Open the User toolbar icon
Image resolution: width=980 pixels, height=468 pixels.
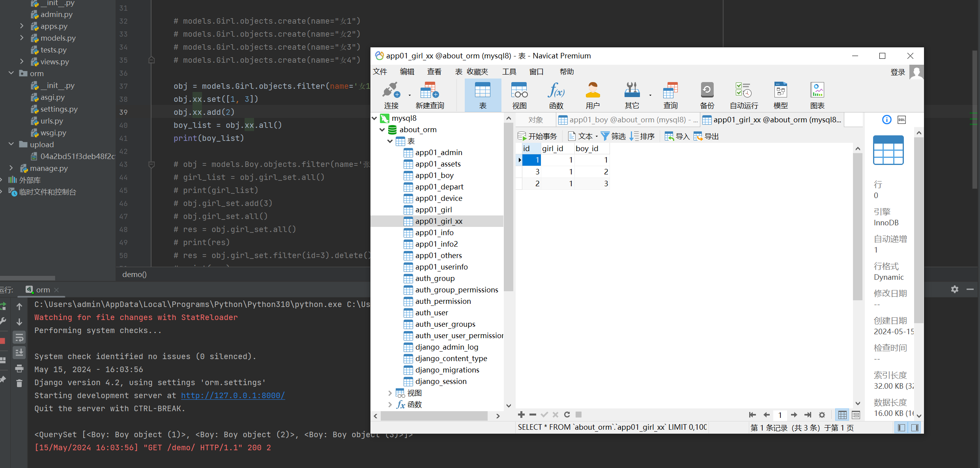[593, 95]
